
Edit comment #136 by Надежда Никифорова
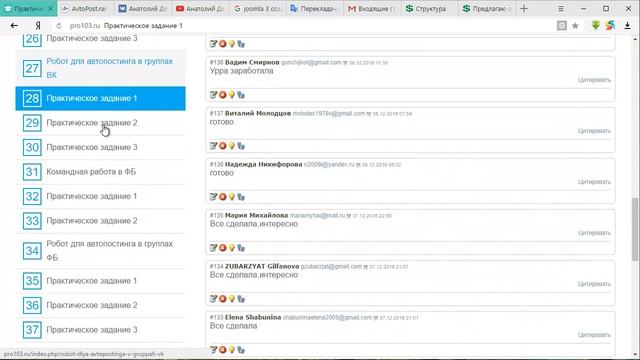click(x=213, y=197)
